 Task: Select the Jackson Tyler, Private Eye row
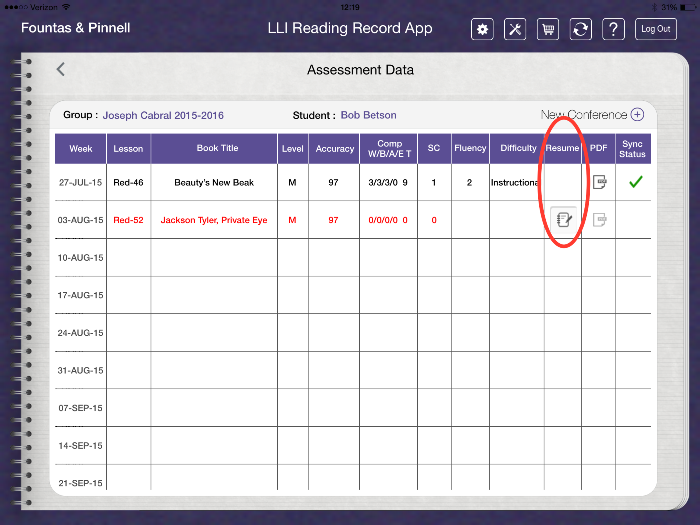[214, 220]
